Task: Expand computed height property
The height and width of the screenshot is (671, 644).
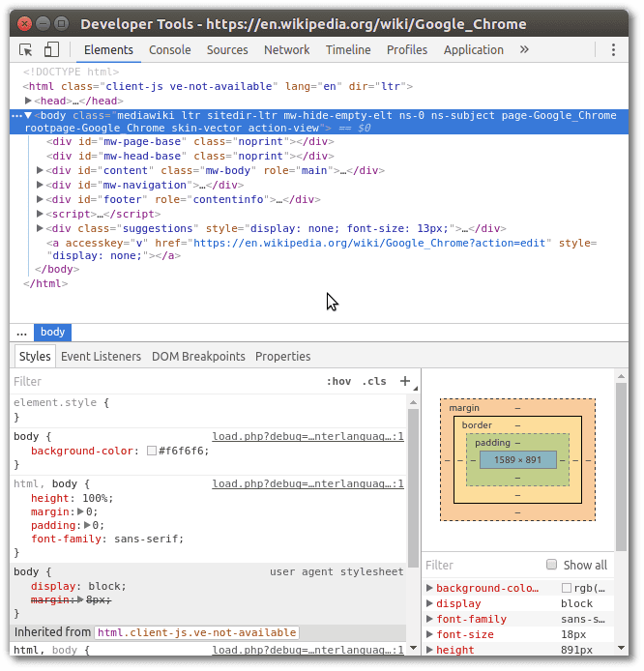Action: [429, 650]
